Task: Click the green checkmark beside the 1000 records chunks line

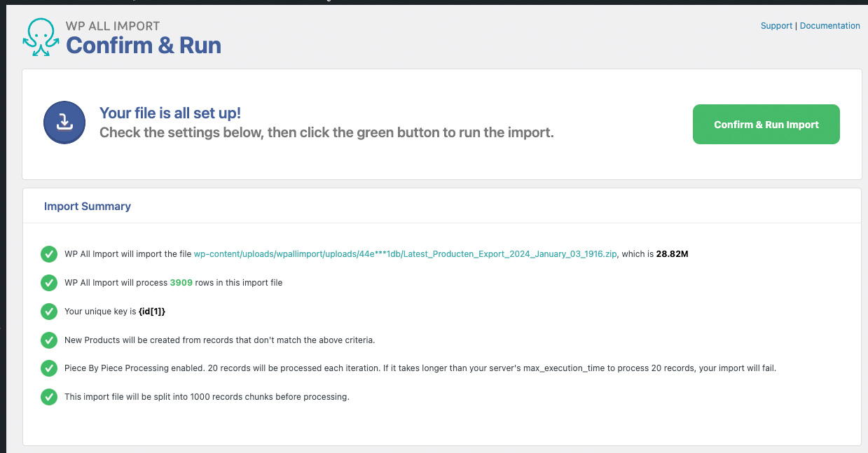Action: 48,397
